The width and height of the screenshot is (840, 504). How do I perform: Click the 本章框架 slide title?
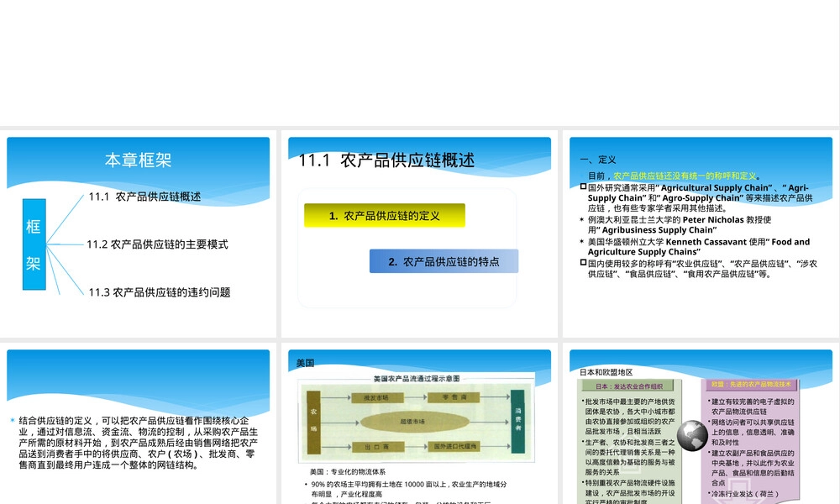(x=139, y=160)
